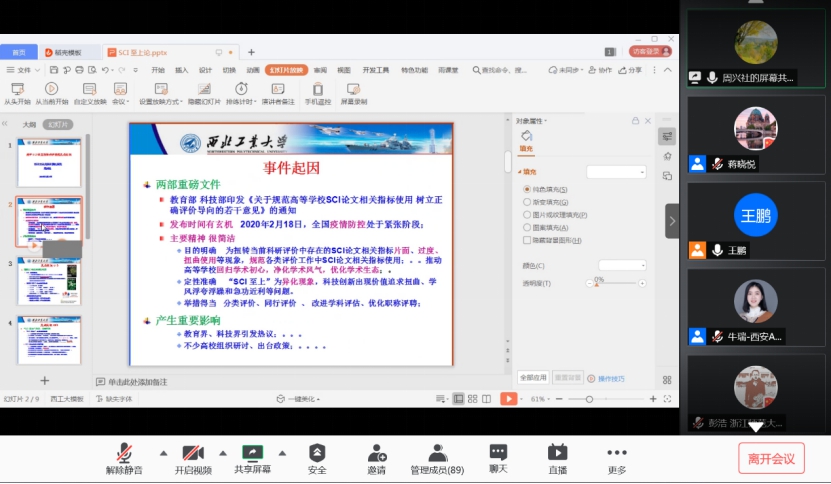The image size is (831, 484).
Task: Open the 填充 preset dropdown box
Action: (616, 172)
